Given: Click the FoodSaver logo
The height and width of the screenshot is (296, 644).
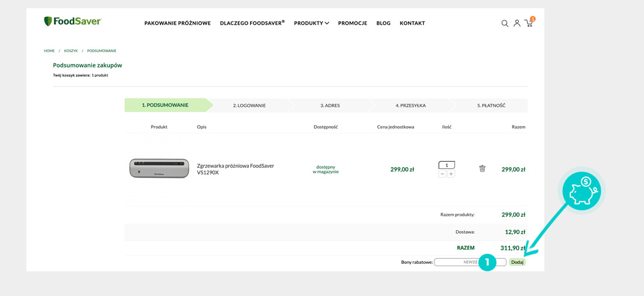Looking at the screenshot, I should (x=73, y=22).
